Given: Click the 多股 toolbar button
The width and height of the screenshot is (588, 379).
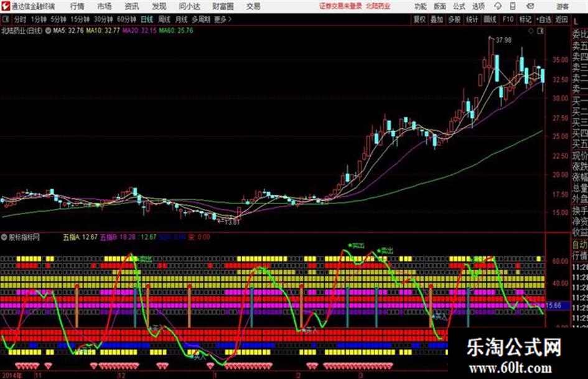Looking at the screenshot, I should click(x=454, y=19).
